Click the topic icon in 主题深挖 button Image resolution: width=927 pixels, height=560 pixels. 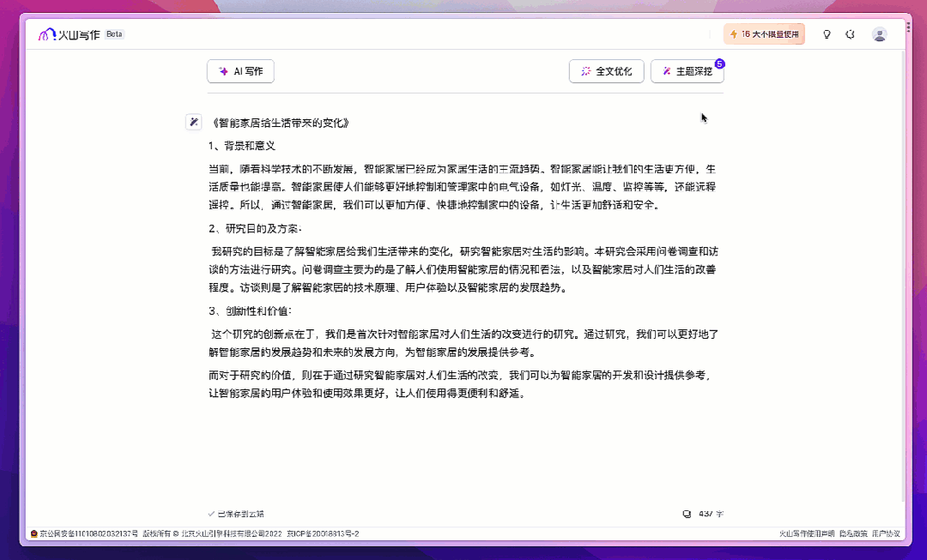tap(666, 71)
